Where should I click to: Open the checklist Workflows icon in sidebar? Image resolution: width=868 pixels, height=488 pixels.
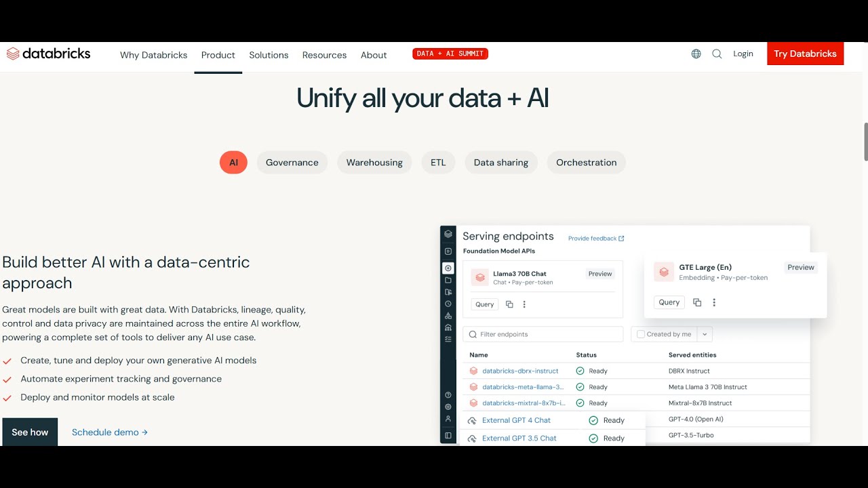[x=448, y=339]
